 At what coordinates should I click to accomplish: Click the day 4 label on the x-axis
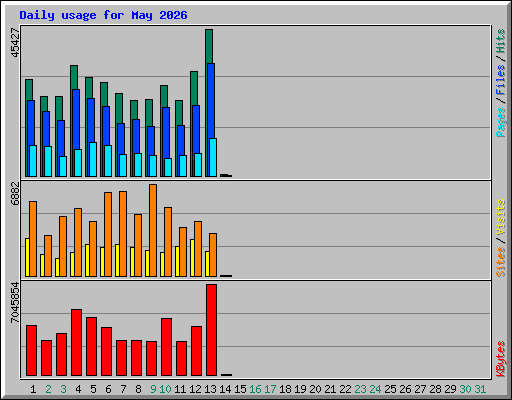point(78,389)
